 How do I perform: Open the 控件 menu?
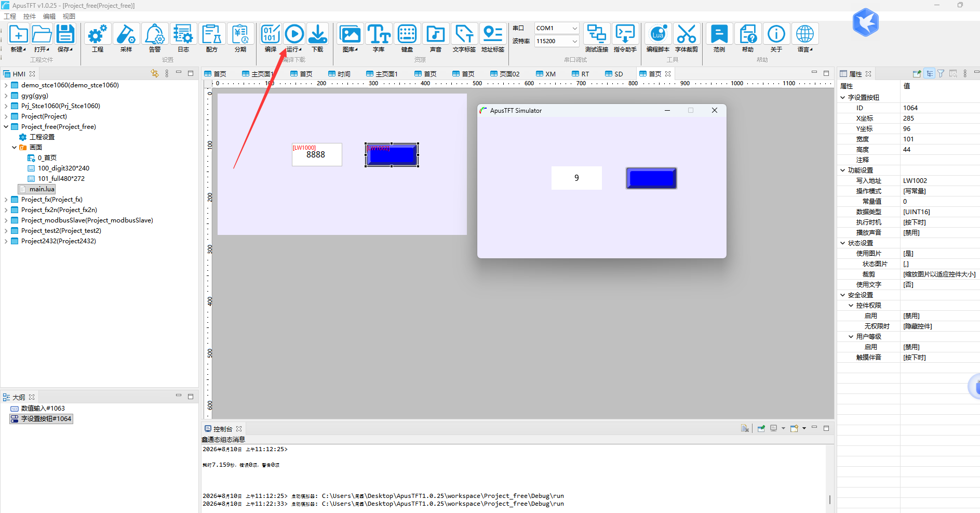(30, 17)
